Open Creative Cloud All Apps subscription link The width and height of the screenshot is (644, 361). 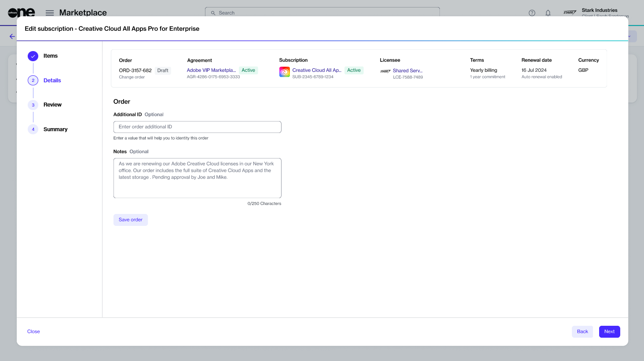click(x=317, y=70)
